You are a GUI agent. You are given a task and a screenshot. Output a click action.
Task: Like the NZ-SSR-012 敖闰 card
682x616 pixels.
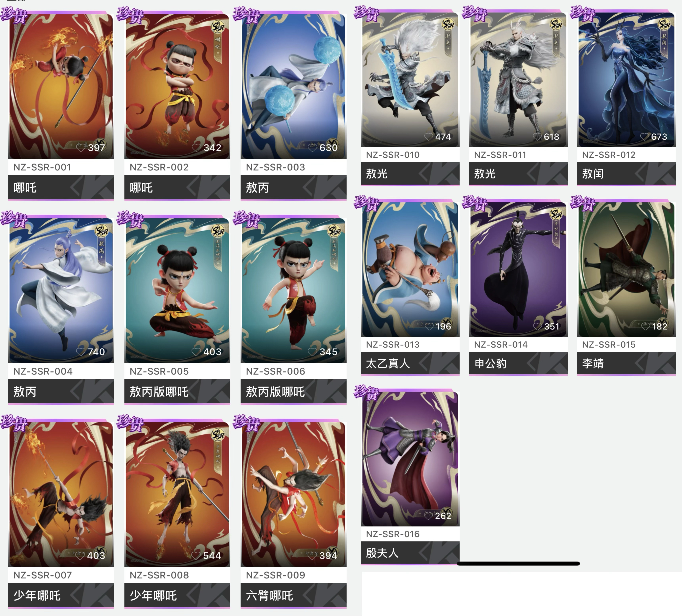pyautogui.click(x=645, y=137)
